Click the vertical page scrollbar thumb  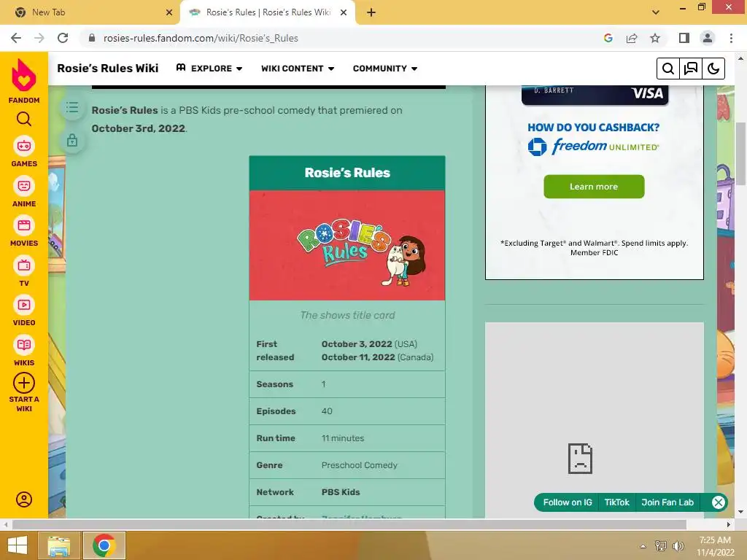pos(740,153)
